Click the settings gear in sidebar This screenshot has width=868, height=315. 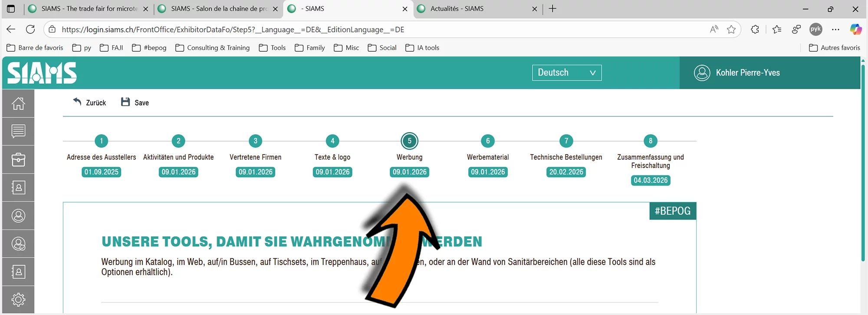pos(18,300)
